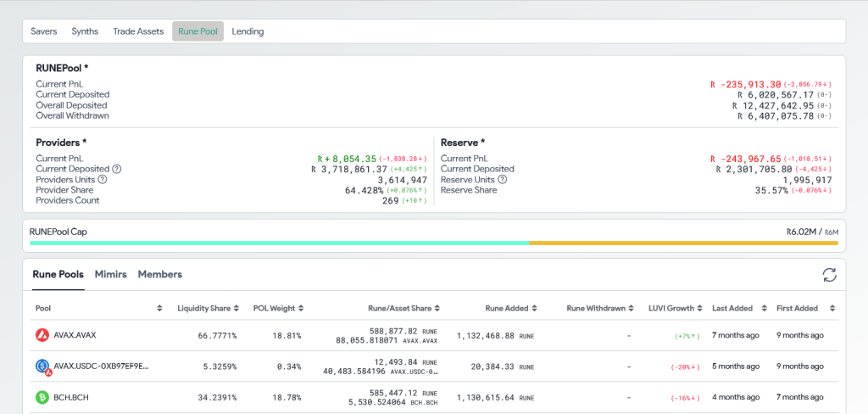Screen dimensions: 868x414
Task: Open the Members tab
Action: tap(159, 274)
